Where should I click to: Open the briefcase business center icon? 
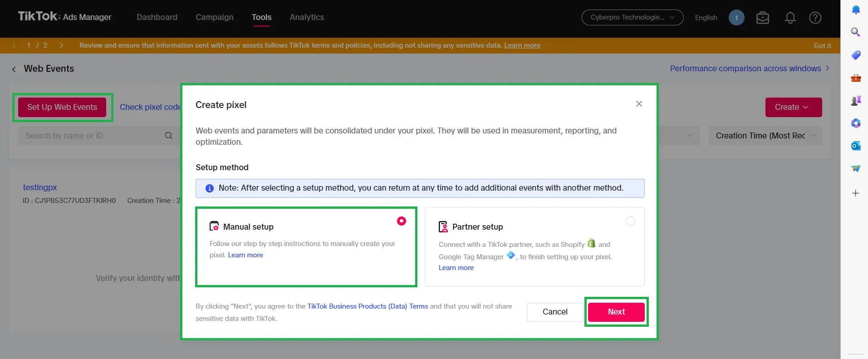coord(763,18)
